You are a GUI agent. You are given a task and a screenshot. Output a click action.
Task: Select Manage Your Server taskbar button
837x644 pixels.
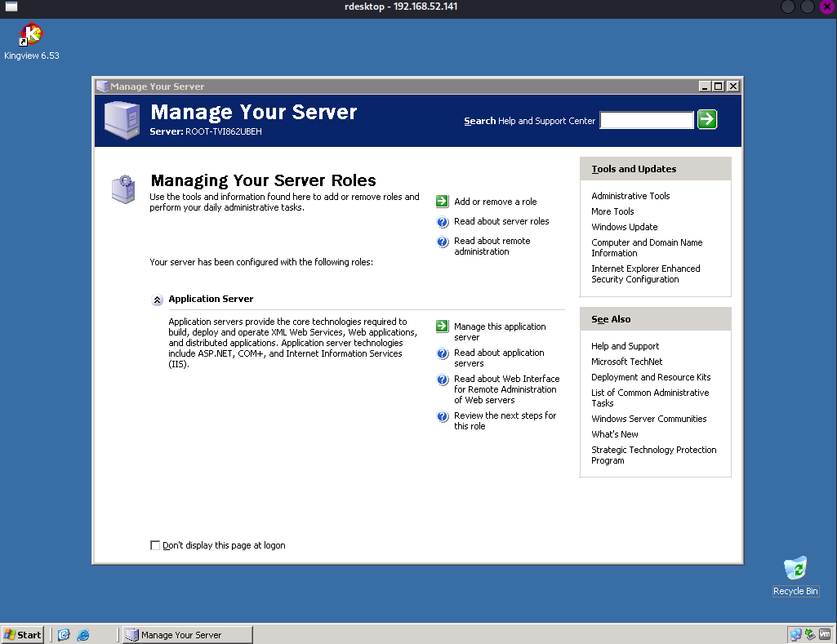click(x=187, y=635)
